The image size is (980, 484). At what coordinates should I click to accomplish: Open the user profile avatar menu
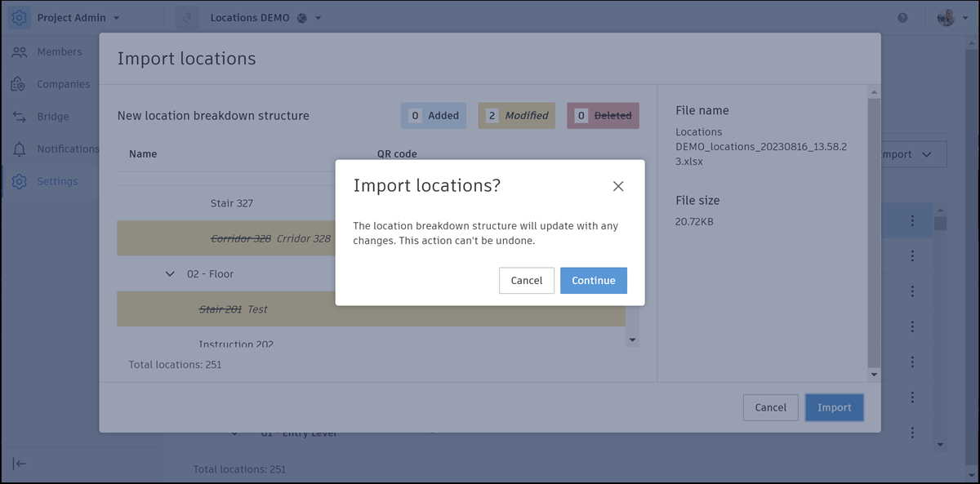coord(947,18)
